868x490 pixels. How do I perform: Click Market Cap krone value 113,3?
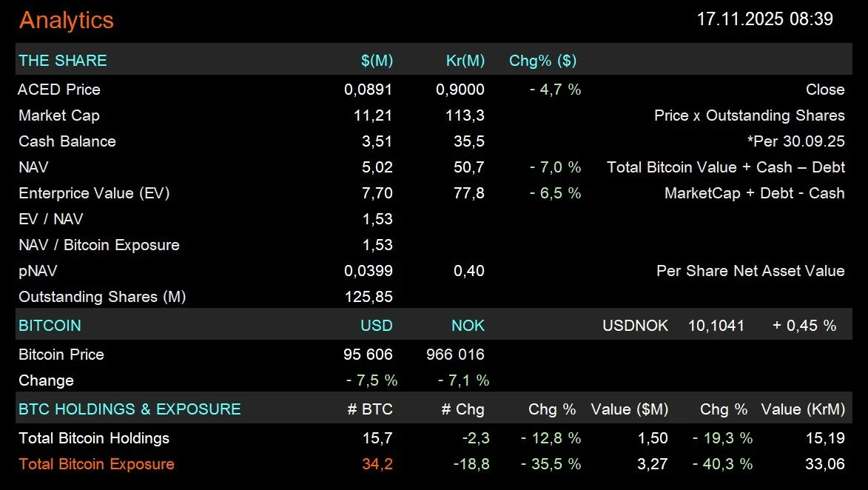465,115
